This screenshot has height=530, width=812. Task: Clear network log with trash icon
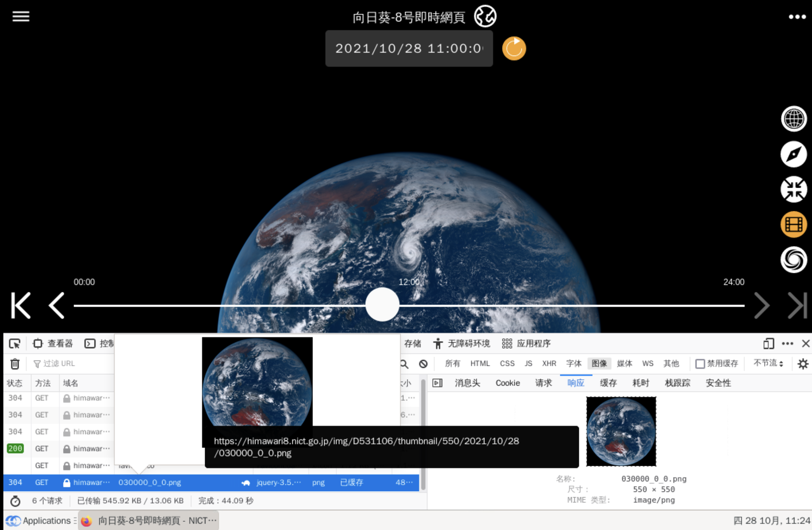(x=15, y=364)
